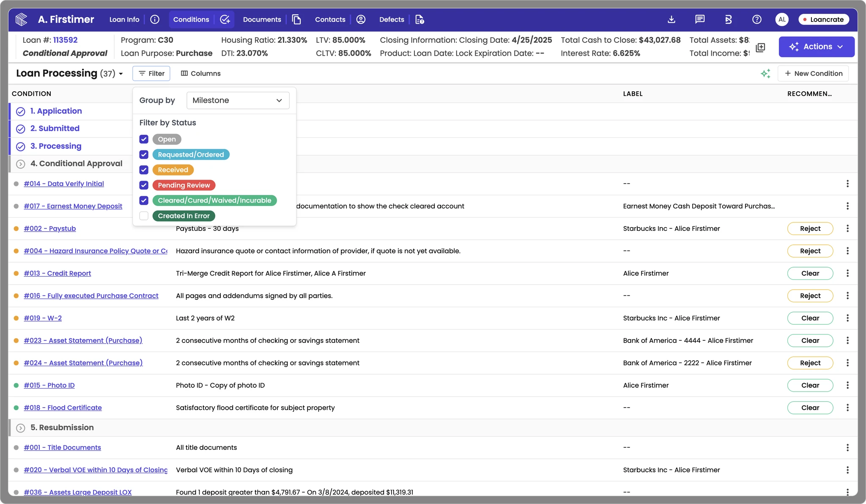Collapse the 5. Resubmission group

pos(20,428)
